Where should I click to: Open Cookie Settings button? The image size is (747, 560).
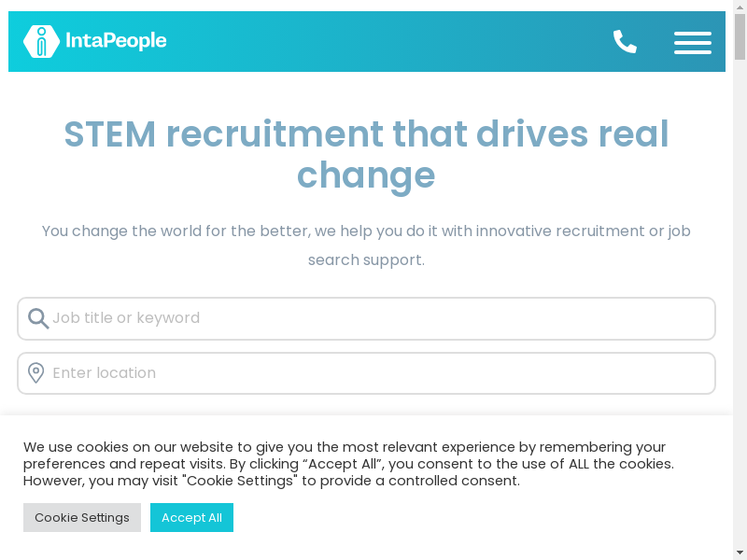[x=82, y=518]
